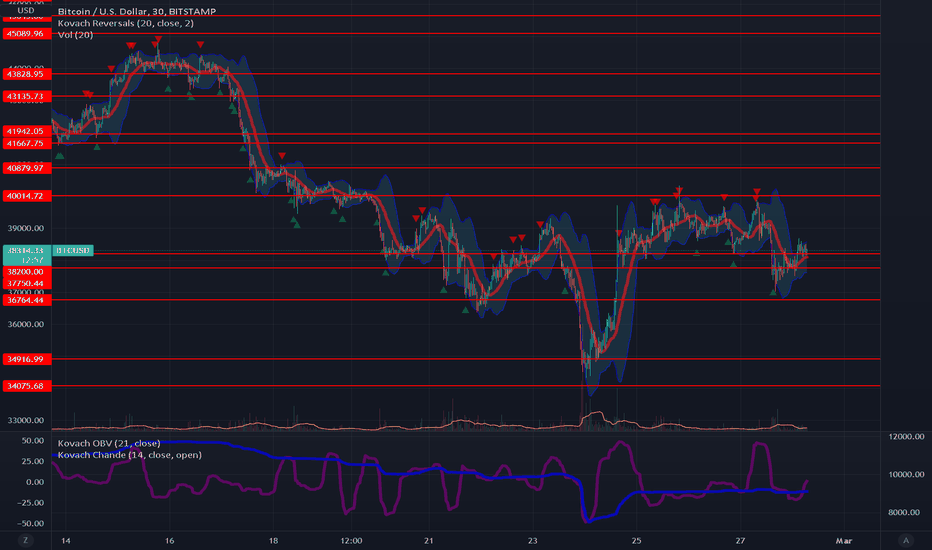Viewport: 932px width, 550px height.
Task: Click the 0.00 Chande axis value
Action: click(x=35, y=482)
